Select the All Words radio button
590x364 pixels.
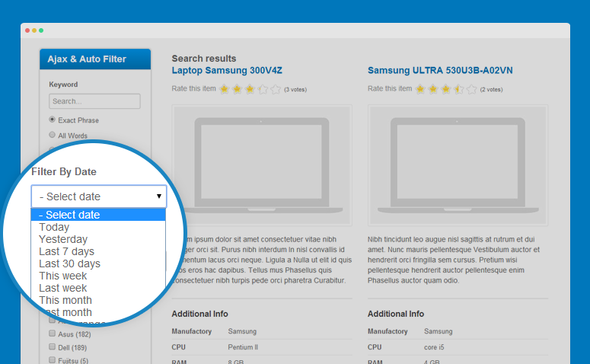pos(53,135)
